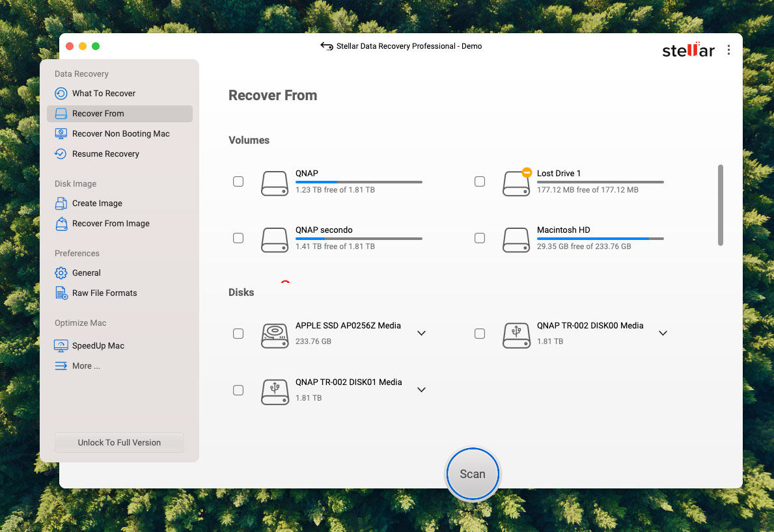Click the APPLE SSD AP0256Z hard disk icon
This screenshot has height=532, width=774.
click(275, 336)
